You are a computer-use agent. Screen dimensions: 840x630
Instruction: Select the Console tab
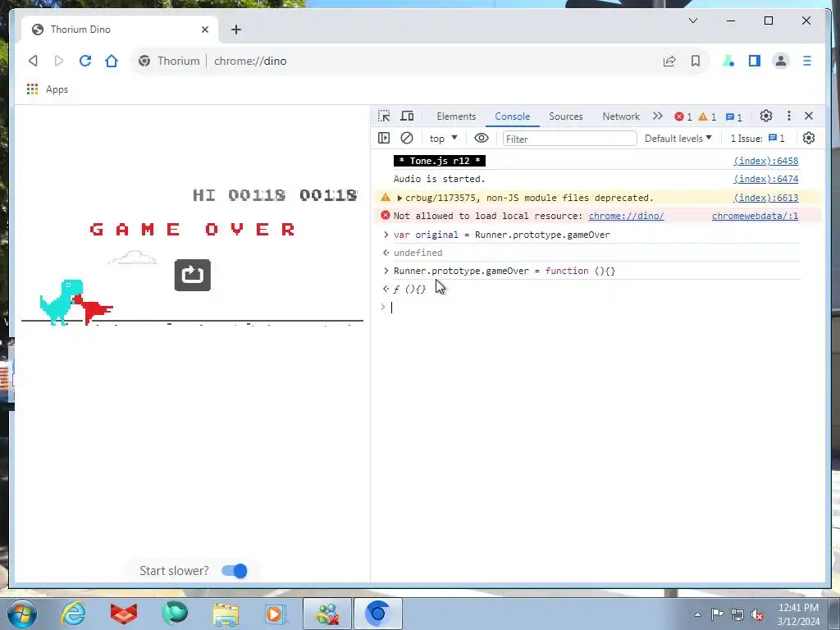(512, 116)
